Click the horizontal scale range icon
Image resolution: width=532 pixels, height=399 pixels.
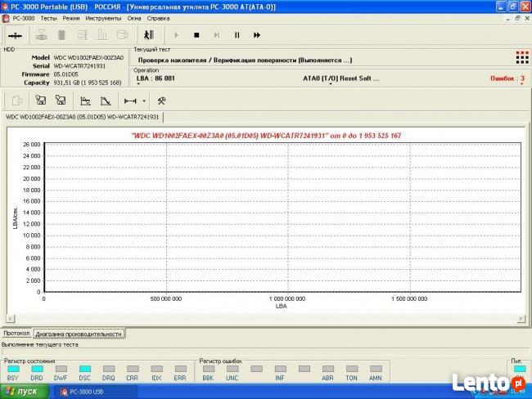click(x=129, y=101)
